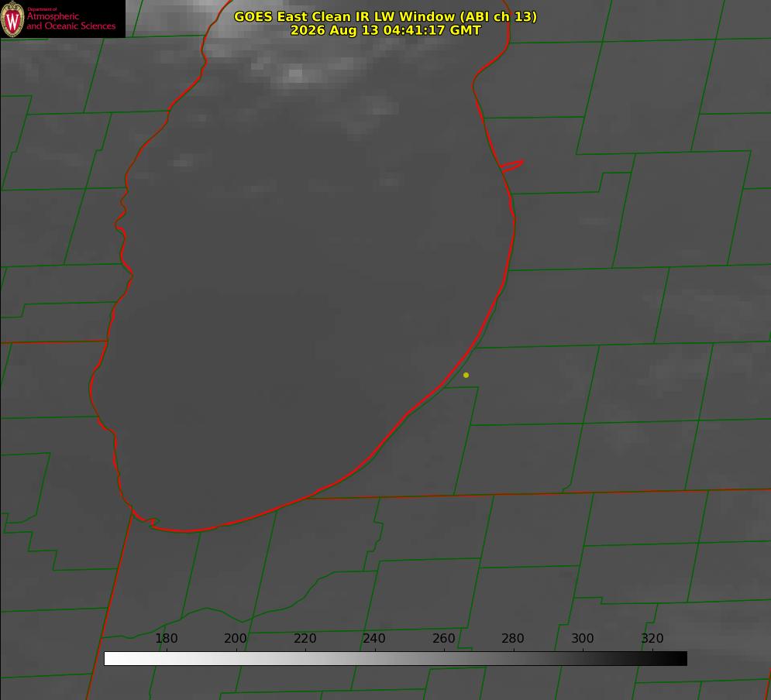
Task: Click the small "Department of" text
Action: click(42, 9)
